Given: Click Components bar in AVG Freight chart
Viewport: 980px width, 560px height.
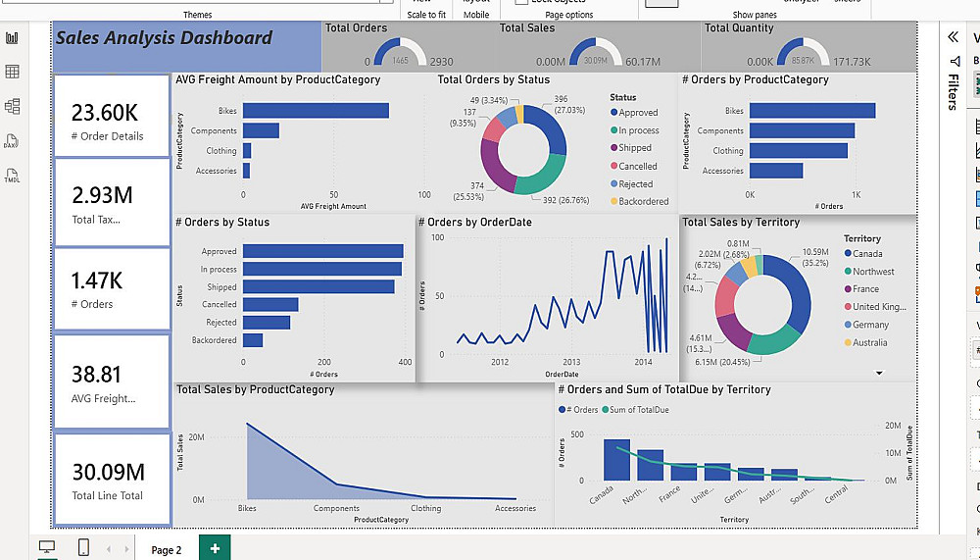Looking at the screenshot, I should point(261,130).
